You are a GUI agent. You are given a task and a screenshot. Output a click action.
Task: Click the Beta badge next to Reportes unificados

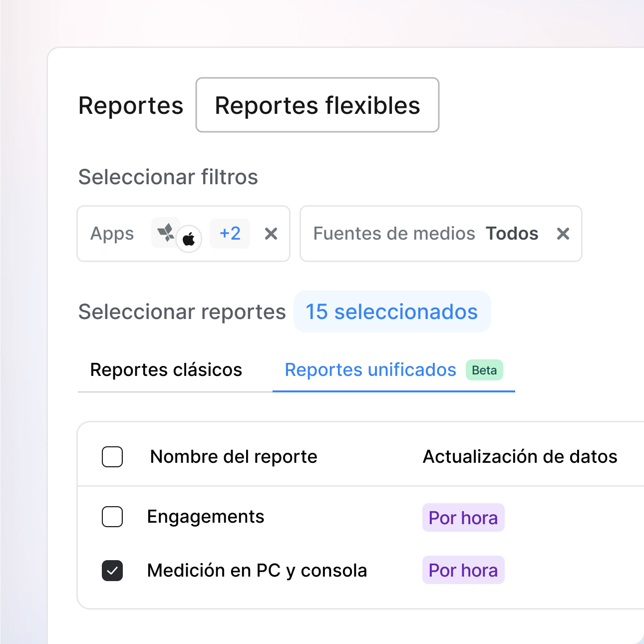(x=484, y=370)
